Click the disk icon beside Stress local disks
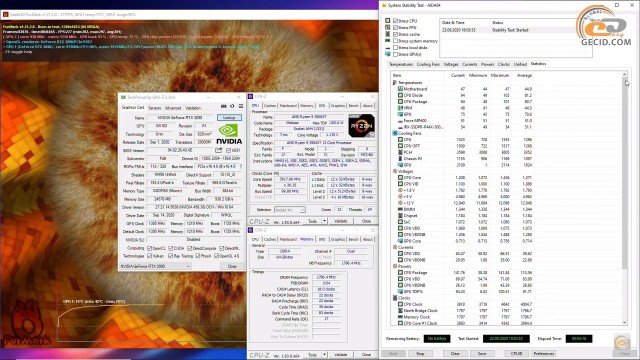The height and width of the screenshot is (360, 640). coord(387,48)
